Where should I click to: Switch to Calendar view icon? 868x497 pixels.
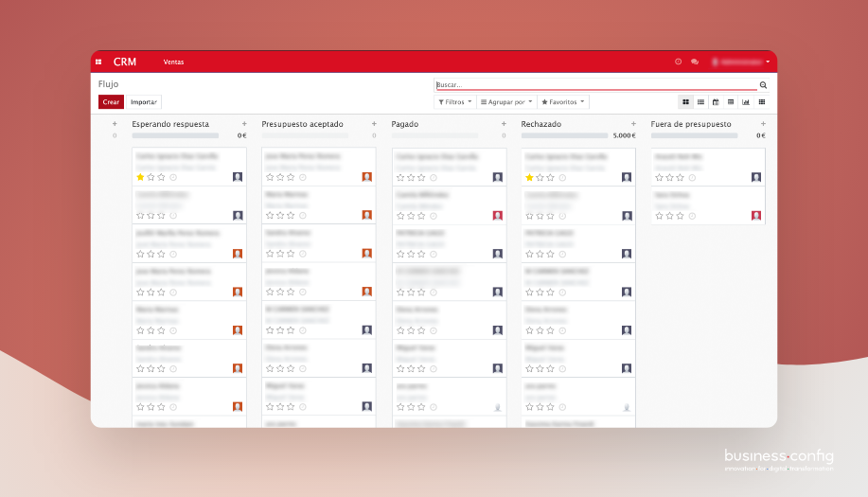pos(716,102)
